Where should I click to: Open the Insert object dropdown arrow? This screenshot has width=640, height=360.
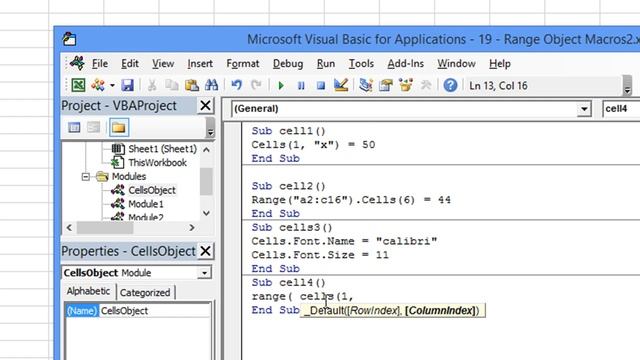point(112,85)
